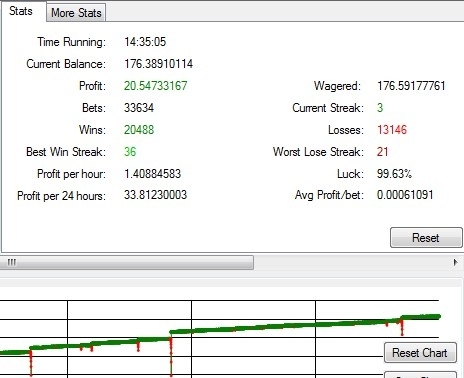Viewport: 464px width, 378px height.
Task: Click the Wagered label
Action: click(337, 86)
